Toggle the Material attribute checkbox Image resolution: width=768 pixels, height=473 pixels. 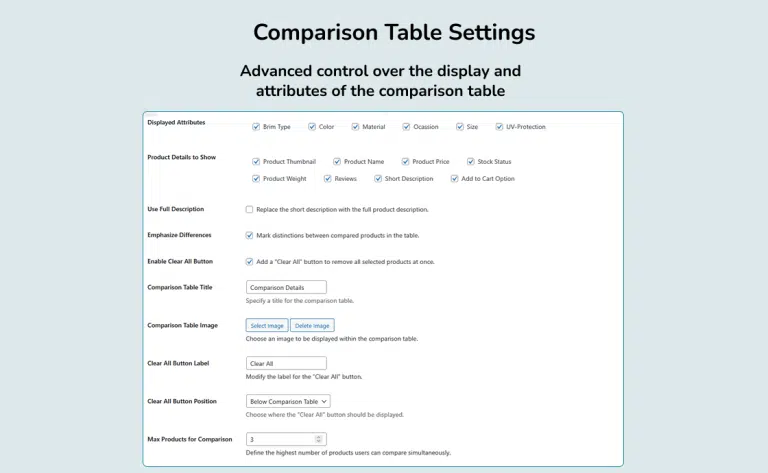[356, 127]
